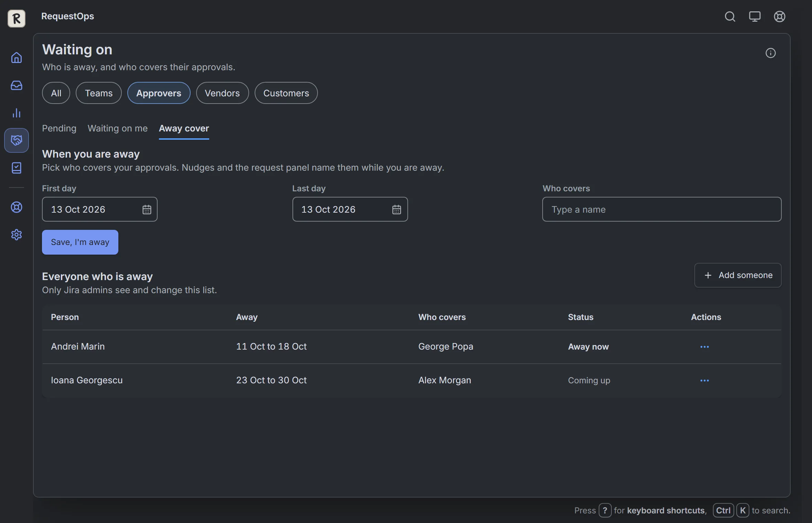Click the Alex Morgan cover cell

tap(445, 380)
